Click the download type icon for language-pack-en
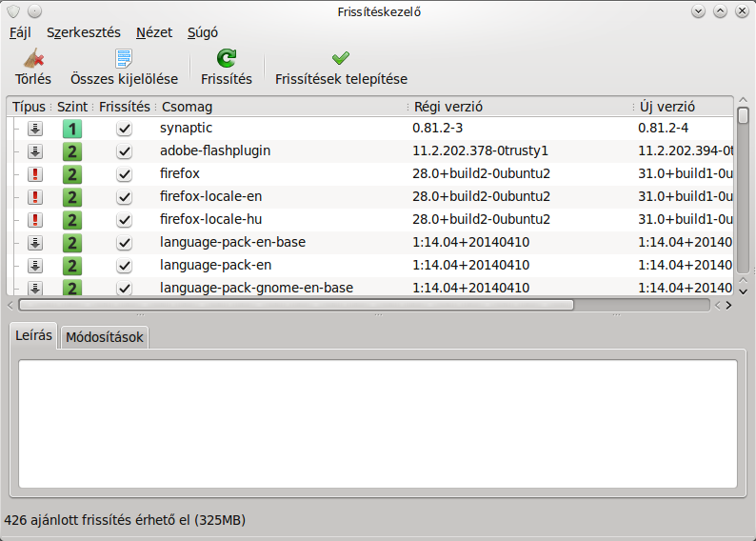Screen dimensions: 756x541 tap(34, 266)
